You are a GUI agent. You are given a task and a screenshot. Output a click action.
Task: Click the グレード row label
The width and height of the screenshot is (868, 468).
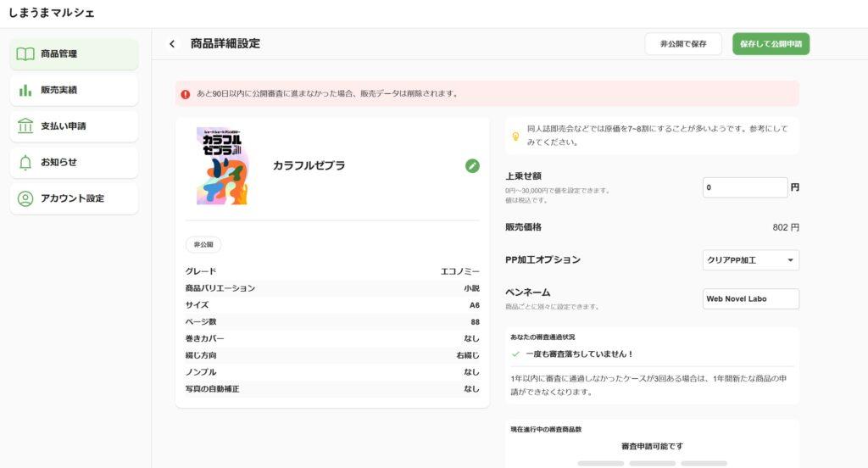click(201, 271)
